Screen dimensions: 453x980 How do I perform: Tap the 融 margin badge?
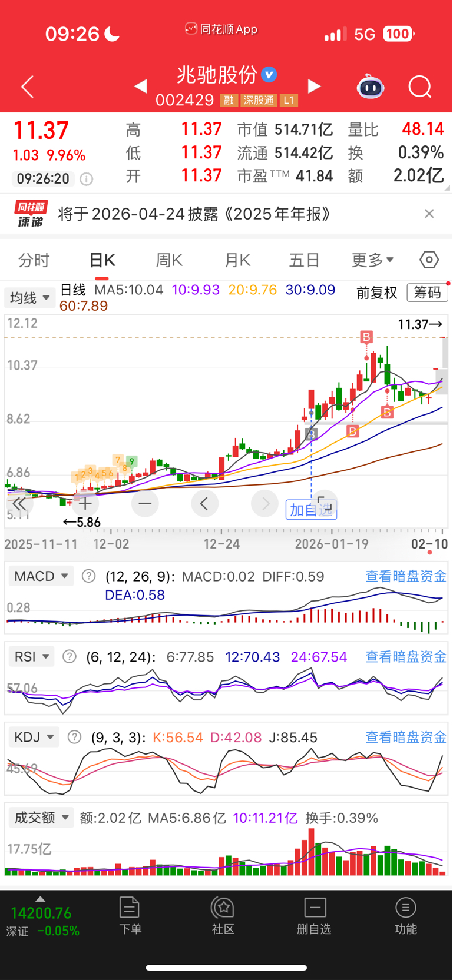(229, 101)
